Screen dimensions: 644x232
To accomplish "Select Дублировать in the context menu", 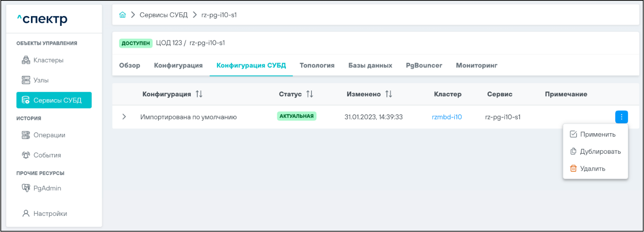I will (x=600, y=151).
